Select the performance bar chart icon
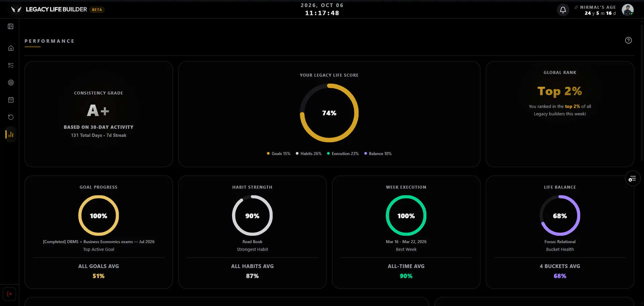 coord(11,135)
